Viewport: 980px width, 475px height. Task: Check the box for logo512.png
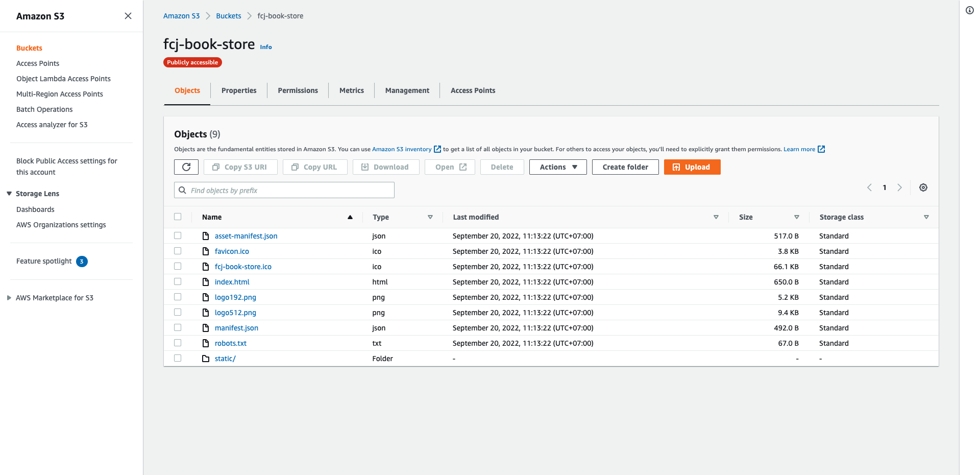178,312
